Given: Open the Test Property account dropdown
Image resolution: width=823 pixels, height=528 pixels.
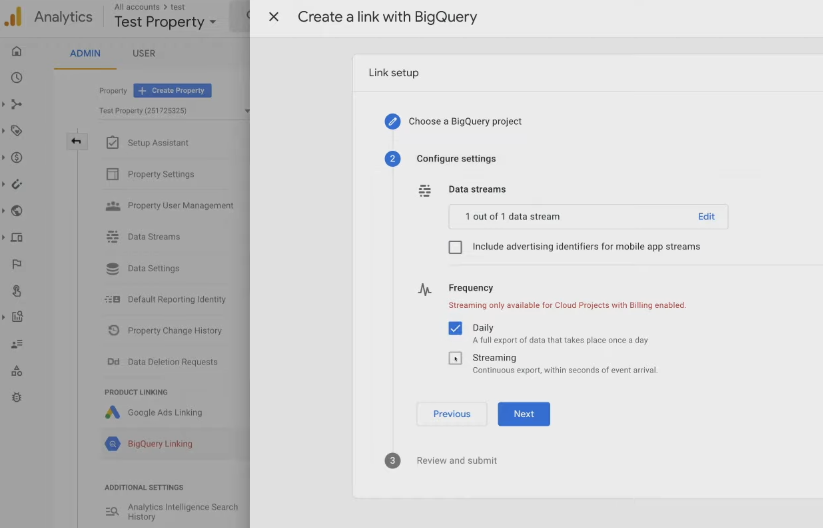Looking at the screenshot, I should [165, 22].
